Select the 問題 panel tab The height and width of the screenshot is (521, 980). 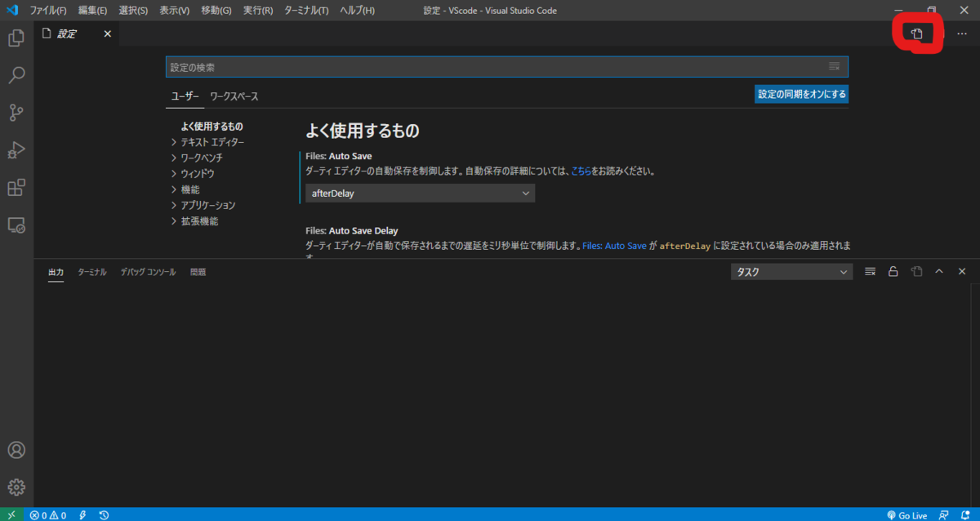pyautogui.click(x=198, y=272)
